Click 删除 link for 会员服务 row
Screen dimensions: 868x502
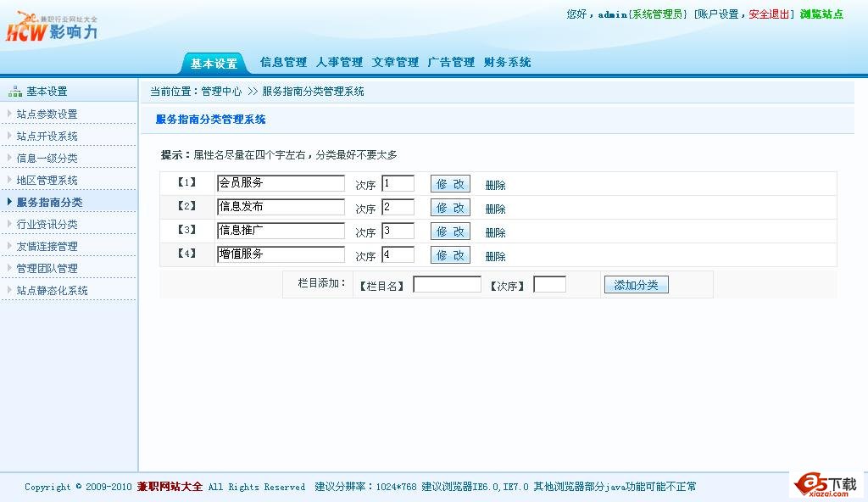[495, 185]
